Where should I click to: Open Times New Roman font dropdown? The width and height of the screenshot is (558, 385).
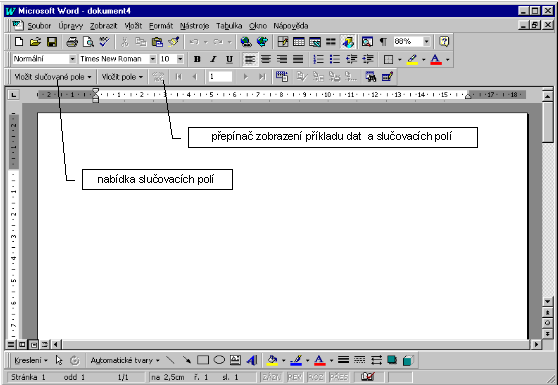pos(152,59)
